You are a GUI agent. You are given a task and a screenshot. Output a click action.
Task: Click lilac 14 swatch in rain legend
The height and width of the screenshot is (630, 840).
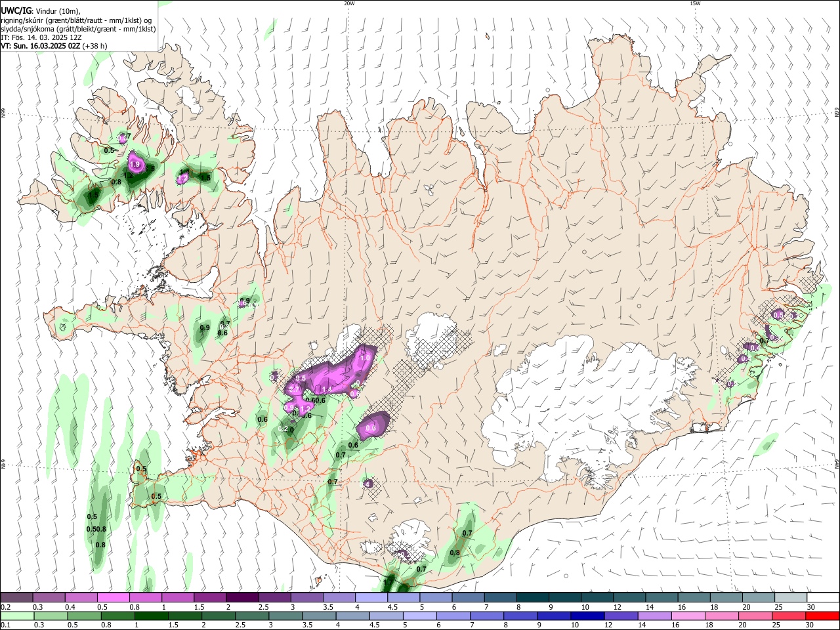pyautogui.click(x=655, y=616)
